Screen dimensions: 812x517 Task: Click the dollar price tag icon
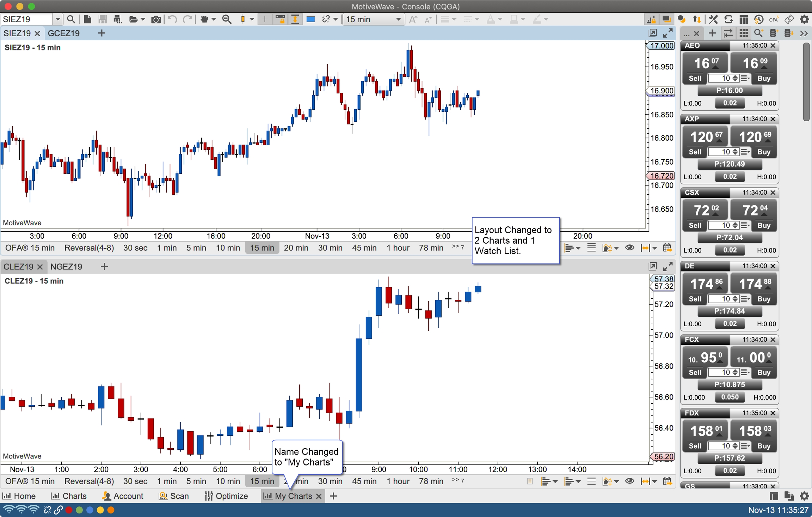(789, 19)
